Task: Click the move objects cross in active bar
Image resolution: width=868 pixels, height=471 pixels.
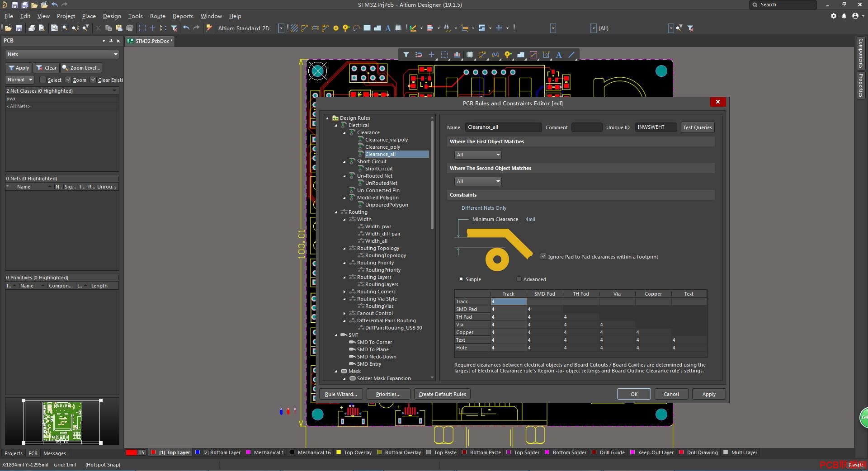Action: pyautogui.click(x=431, y=55)
